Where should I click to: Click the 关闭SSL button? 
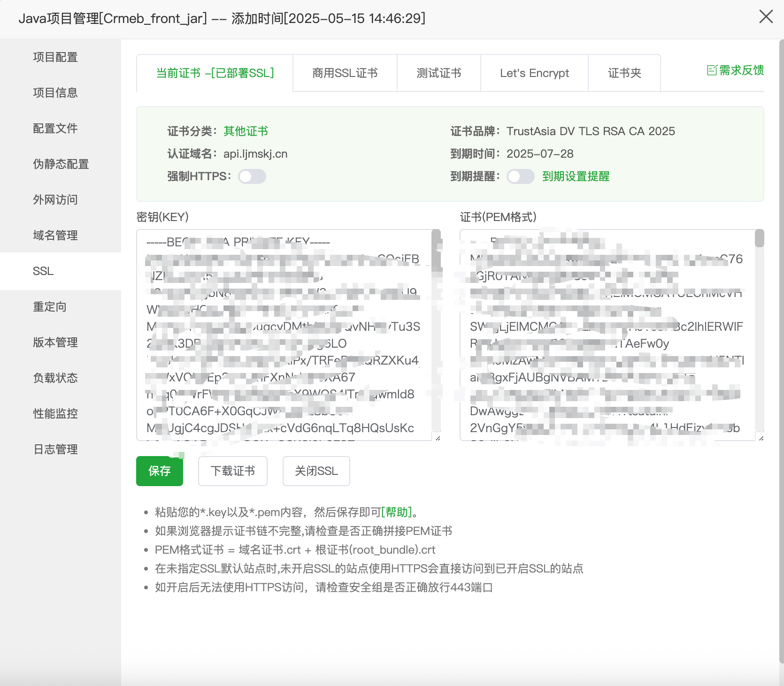tap(315, 471)
